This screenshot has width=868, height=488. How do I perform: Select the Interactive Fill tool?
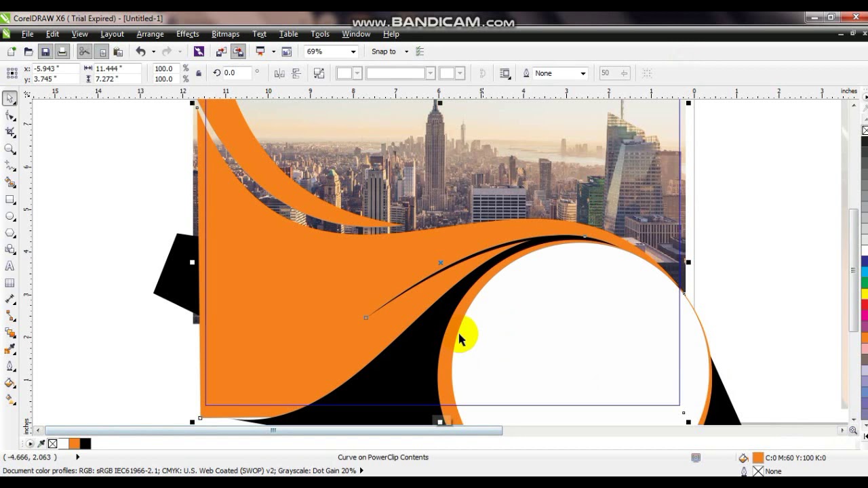click(10, 400)
